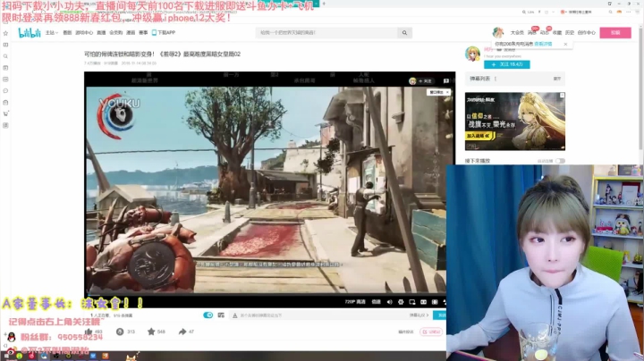This screenshot has height=361, width=644.
Task: Open 消息 messages with red badge
Action: pos(532,32)
